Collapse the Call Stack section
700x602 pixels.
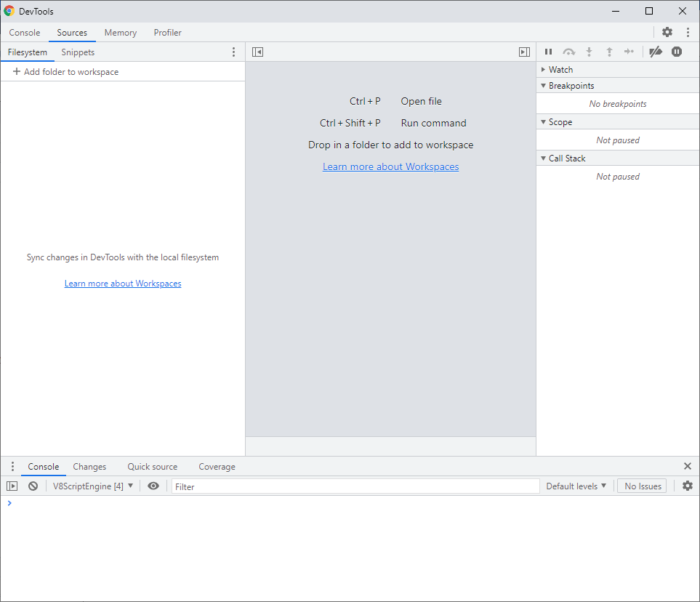coord(566,158)
